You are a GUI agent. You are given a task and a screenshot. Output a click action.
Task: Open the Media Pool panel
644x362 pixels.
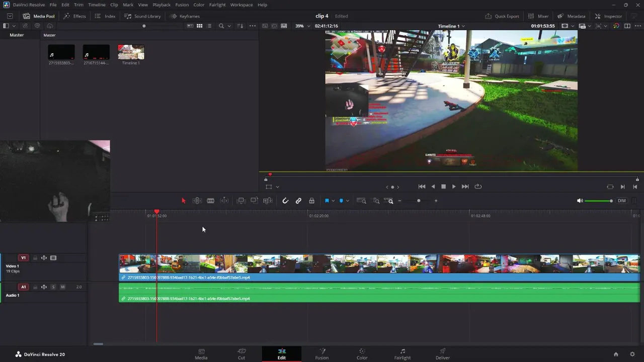click(x=39, y=16)
